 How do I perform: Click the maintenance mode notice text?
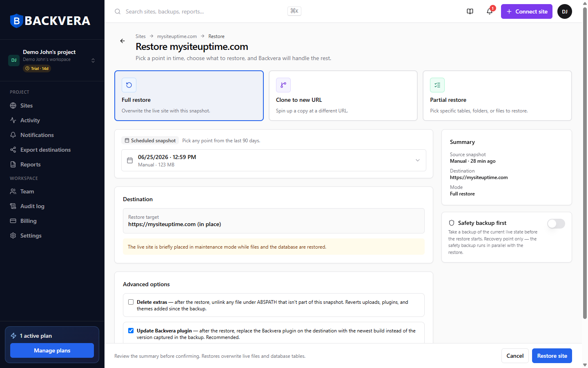tap(227, 247)
